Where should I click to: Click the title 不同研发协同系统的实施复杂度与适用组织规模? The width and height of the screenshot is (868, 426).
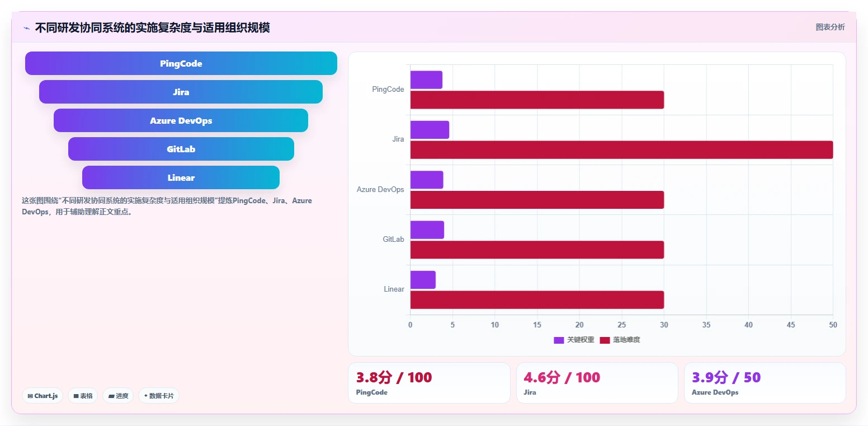(153, 27)
